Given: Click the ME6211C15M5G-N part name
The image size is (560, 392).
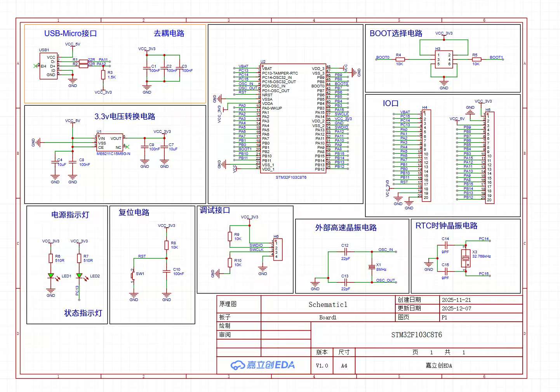Looking at the screenshot, I should [113, 154].
